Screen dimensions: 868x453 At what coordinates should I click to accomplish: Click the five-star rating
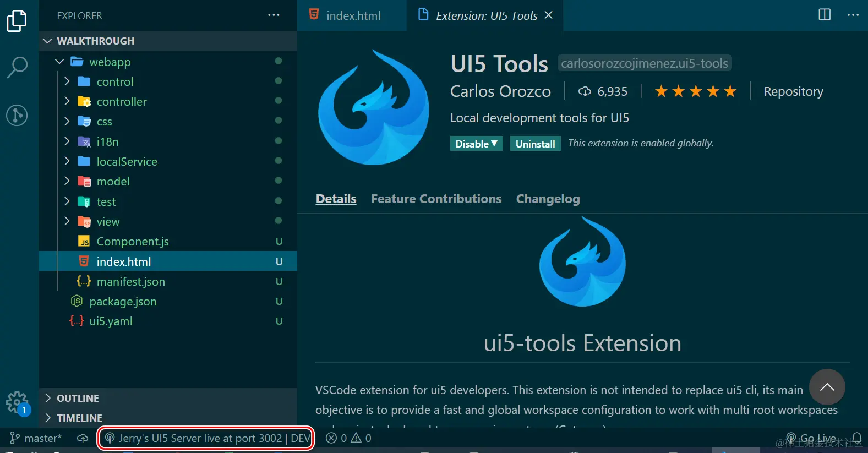pyautogui.click(x=696, y=91)
